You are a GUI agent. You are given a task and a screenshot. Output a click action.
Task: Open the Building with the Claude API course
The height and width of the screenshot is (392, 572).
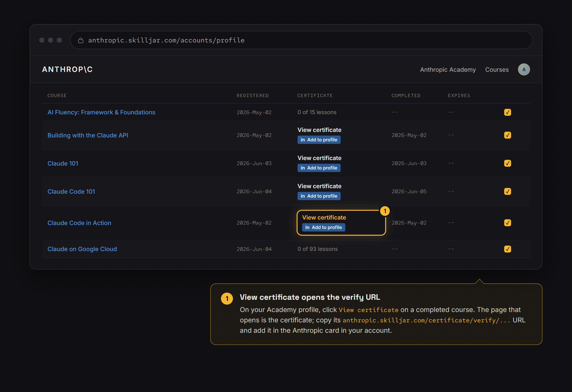tap(88, 135)
